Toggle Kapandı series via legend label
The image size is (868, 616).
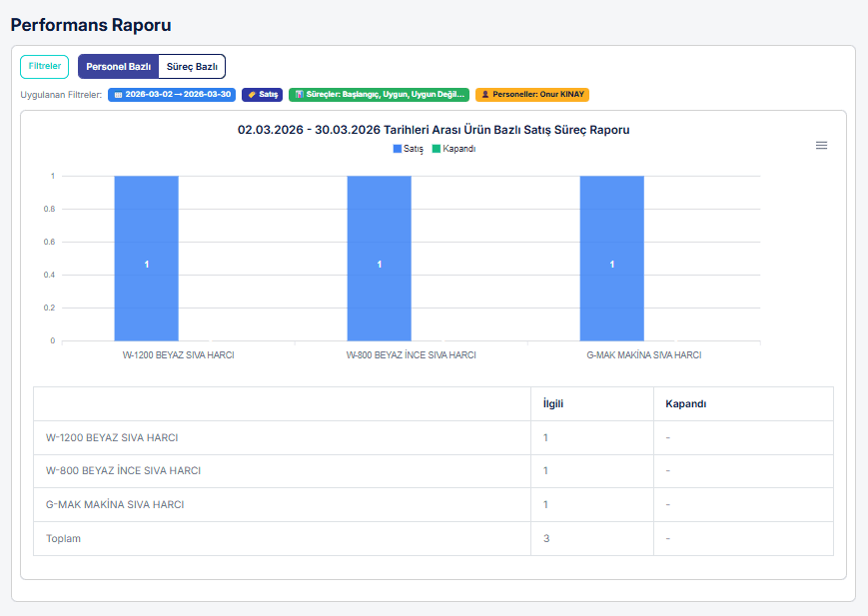[x=458, y=149]
